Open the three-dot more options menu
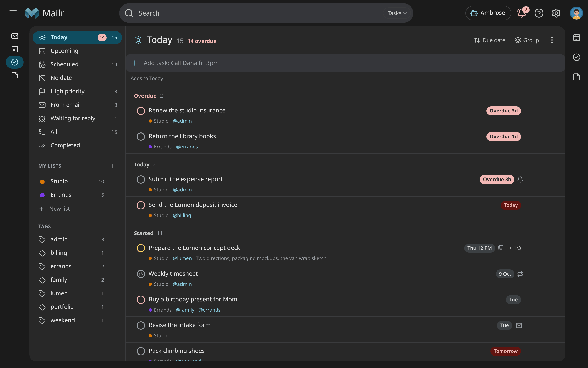 pyautogui.click(x=552, y=40)
